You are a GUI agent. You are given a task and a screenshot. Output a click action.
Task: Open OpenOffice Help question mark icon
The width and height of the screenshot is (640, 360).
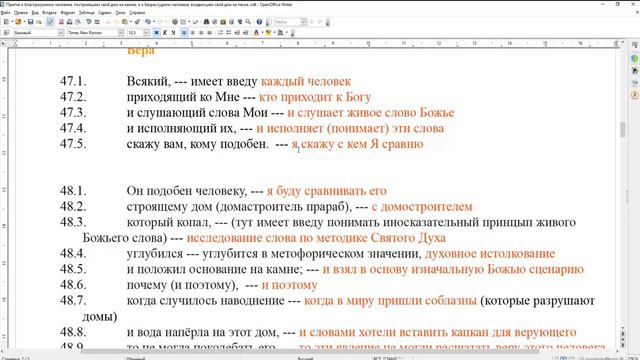click(x=259, y=22)
